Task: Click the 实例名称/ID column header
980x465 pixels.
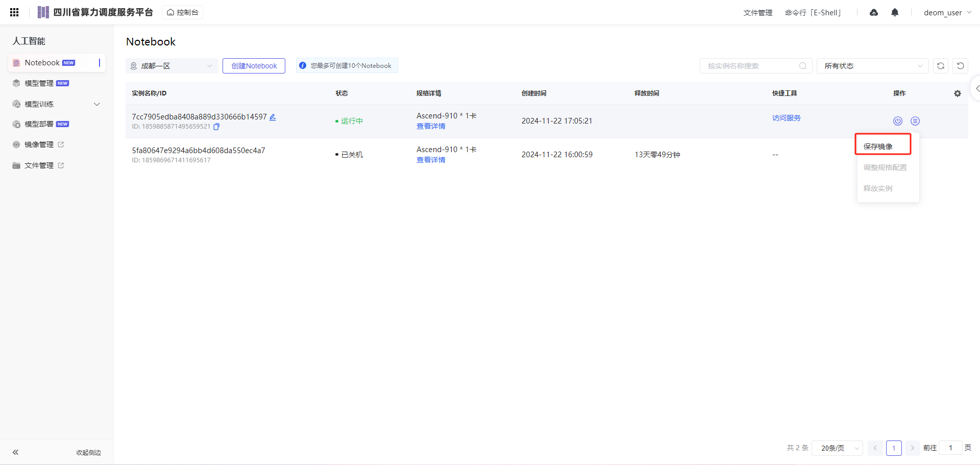Action: click(149, 93)
